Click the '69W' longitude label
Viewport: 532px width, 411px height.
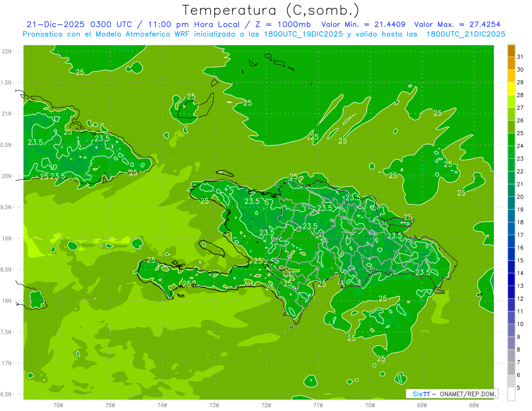pyautogui.click(x=422, y=405)
